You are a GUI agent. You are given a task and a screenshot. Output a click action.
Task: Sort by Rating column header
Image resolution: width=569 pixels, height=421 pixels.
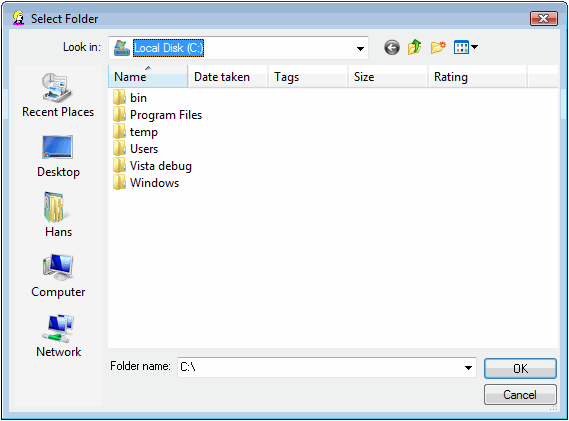(477, 77)
